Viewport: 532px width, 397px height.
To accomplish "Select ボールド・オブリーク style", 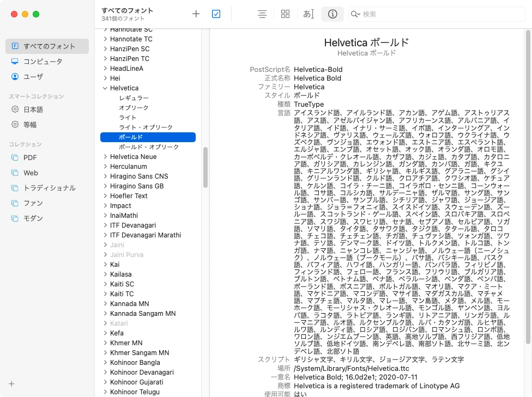I will pyautogui.click(x=148, y=147).
